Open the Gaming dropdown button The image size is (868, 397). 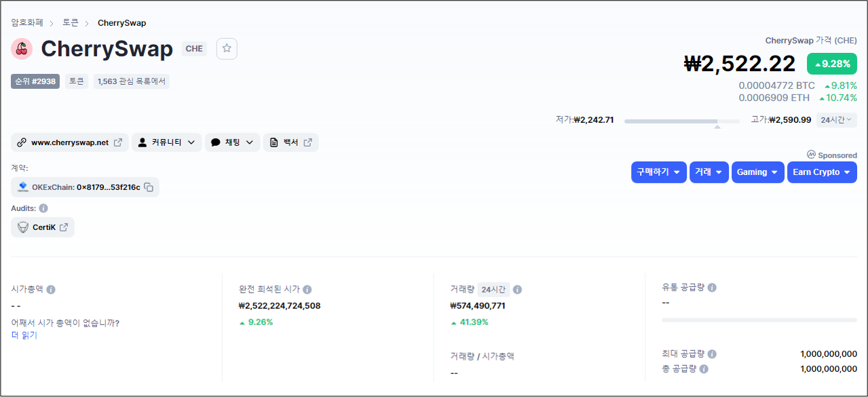[757, 172]
